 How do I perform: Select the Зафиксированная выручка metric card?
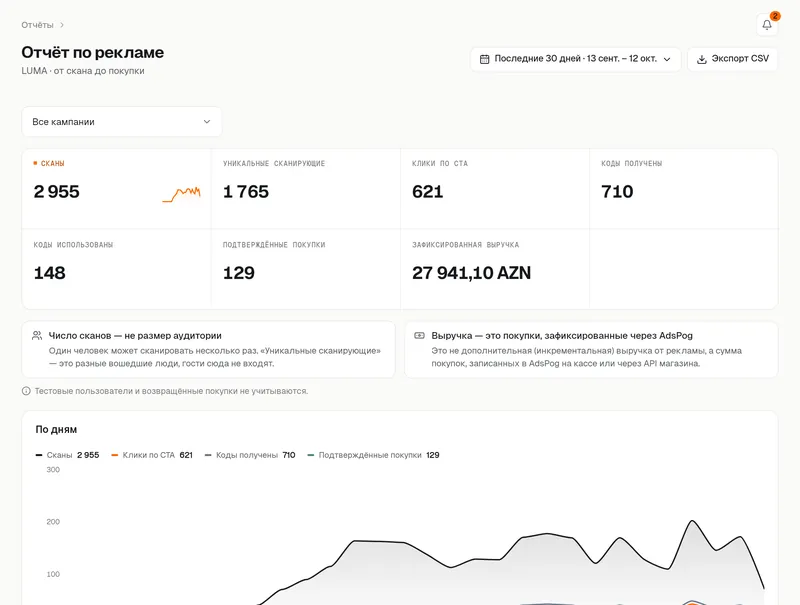tap(495, 269)
